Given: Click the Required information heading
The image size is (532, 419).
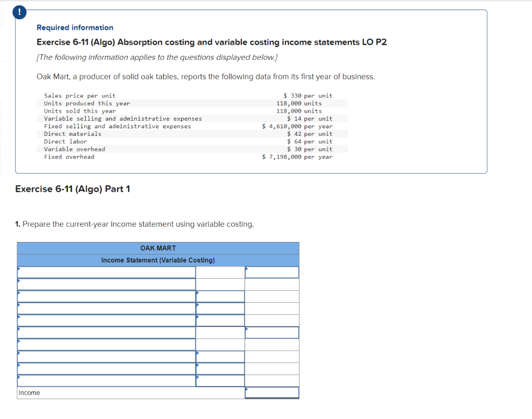Looking at the screenshot, I should [x=74, y=27].
